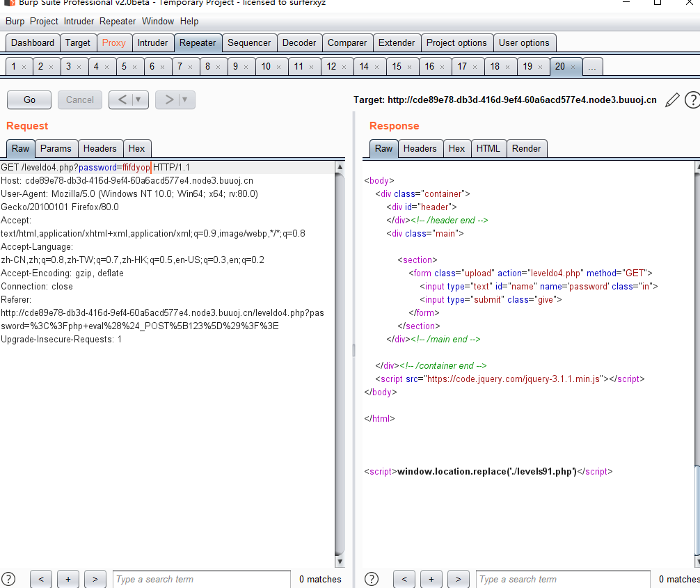Image resolution: width=700 pixels, height=588 pixels.
Task: Close Repeater tab 1
Action: click(24, 67)
